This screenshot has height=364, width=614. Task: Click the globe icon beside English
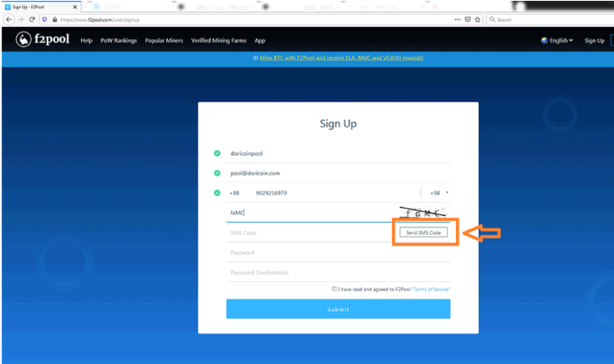coord(544,40)
